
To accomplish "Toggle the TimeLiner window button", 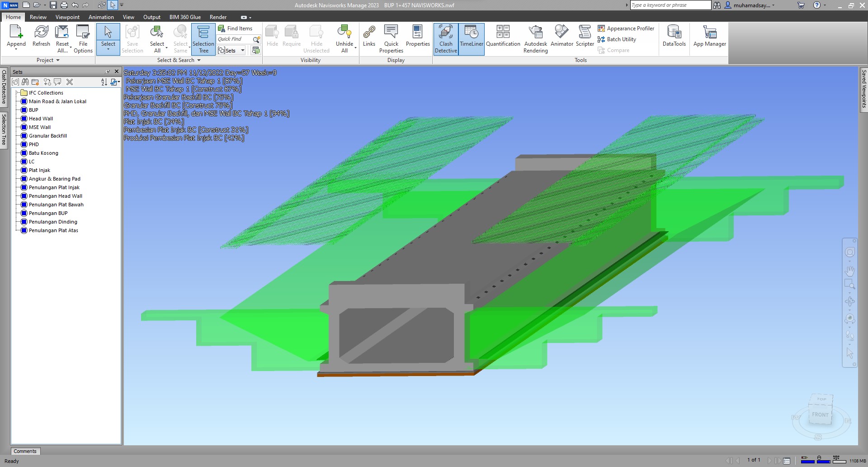I will [472, 39].
